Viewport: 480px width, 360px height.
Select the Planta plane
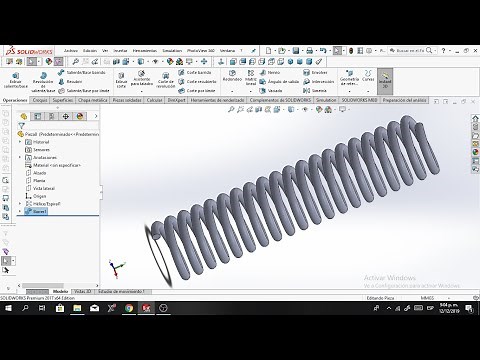(35, 180)
